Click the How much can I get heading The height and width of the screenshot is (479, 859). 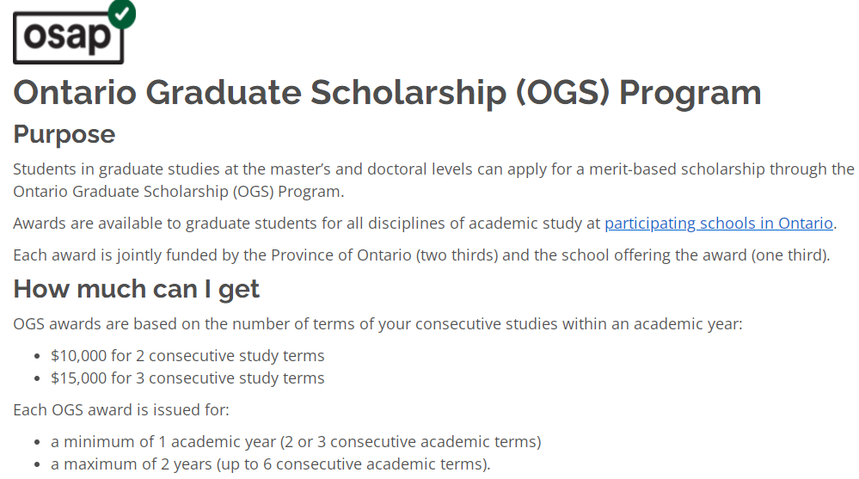pos(136,289)
